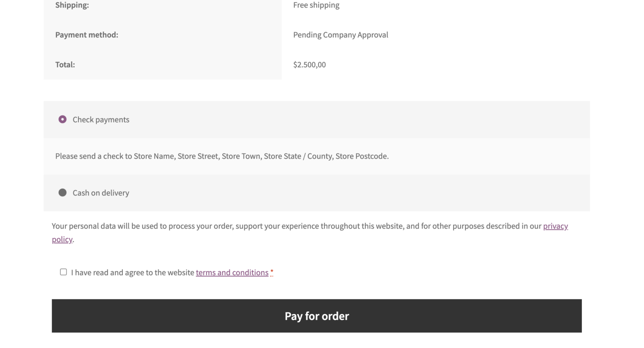644x348 pixels.
Task: Click the selected radio indicator dot
Action: [62, 119]
